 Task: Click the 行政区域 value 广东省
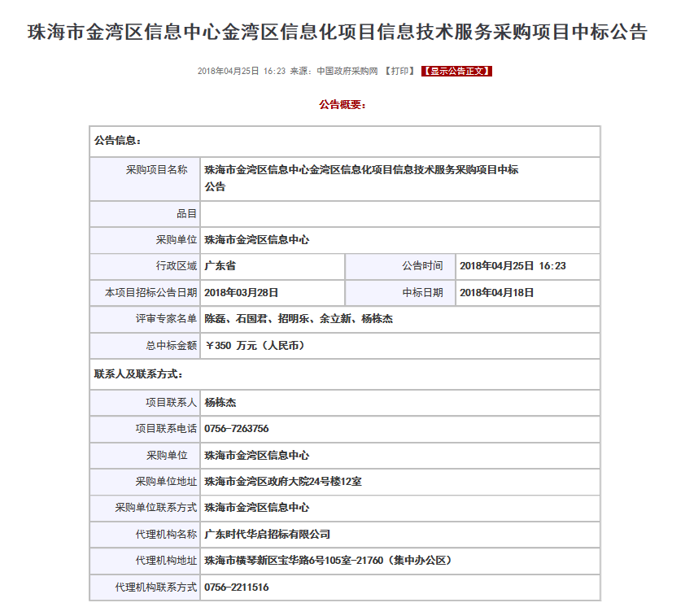[x=220, y=266]
